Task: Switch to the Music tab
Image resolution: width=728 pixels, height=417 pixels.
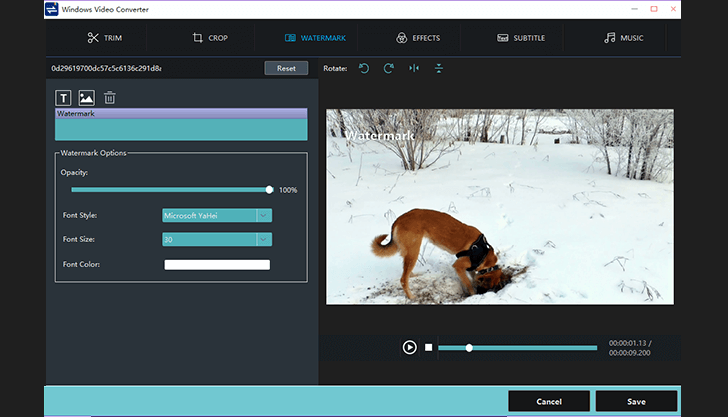Action: [624, 38]
